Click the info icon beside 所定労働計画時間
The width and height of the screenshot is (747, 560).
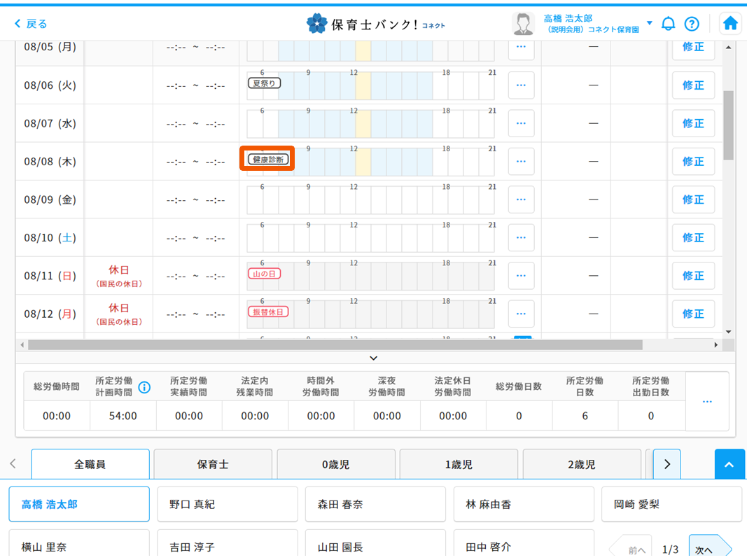144,387
